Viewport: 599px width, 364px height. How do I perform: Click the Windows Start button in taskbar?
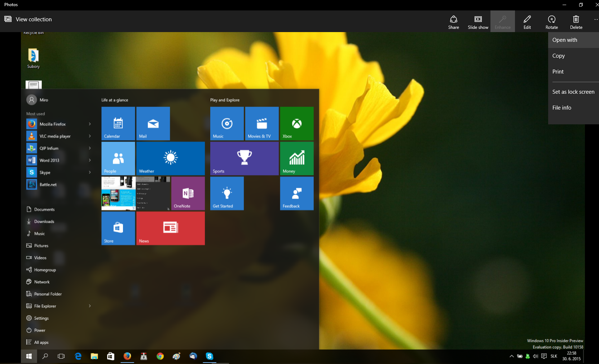pos(29,356)
